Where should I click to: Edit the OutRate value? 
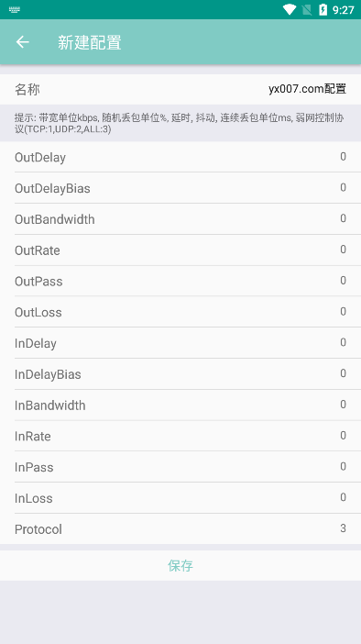343,250
